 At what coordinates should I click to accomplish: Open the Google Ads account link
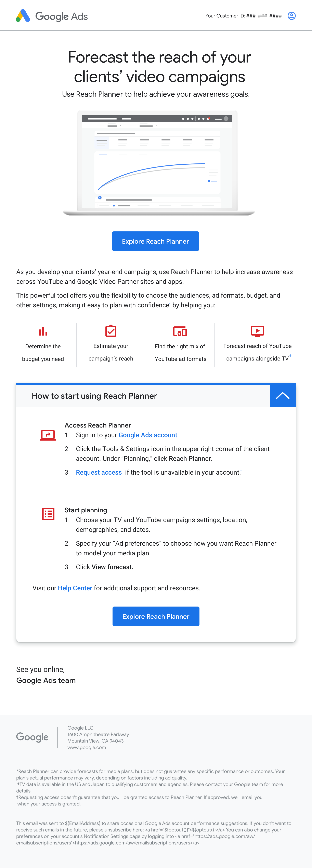(x=148, y=435)
